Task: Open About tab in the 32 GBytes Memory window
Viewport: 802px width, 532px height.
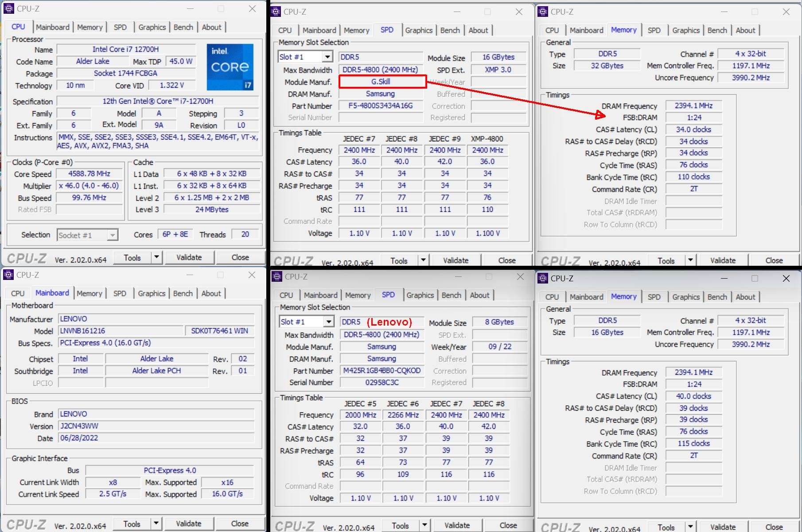Action: tap(746, 30)
